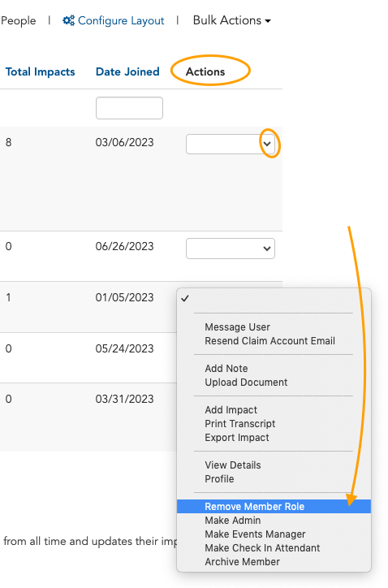
Task: Click the Date Joined filter field
Action: pos(129,108)
